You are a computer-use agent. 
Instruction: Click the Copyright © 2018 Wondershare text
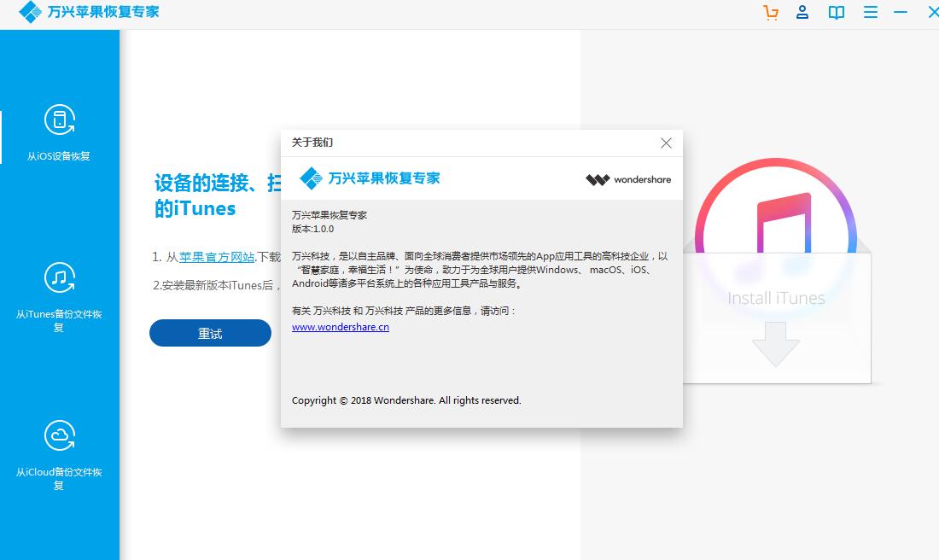406,400
